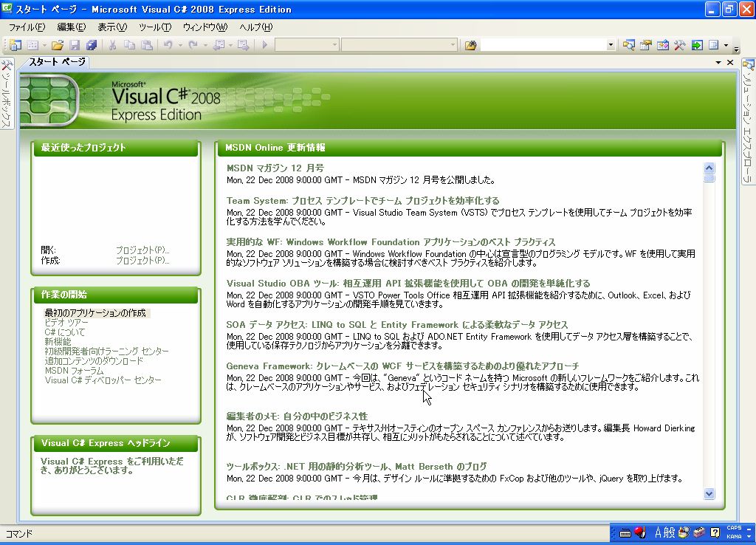Click the Toolbox hammer and wrench icon

680,45
